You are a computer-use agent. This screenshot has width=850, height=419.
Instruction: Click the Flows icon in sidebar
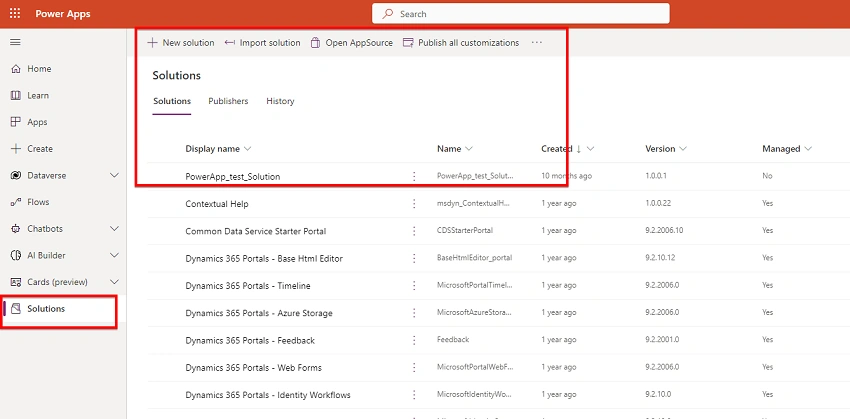16,202
